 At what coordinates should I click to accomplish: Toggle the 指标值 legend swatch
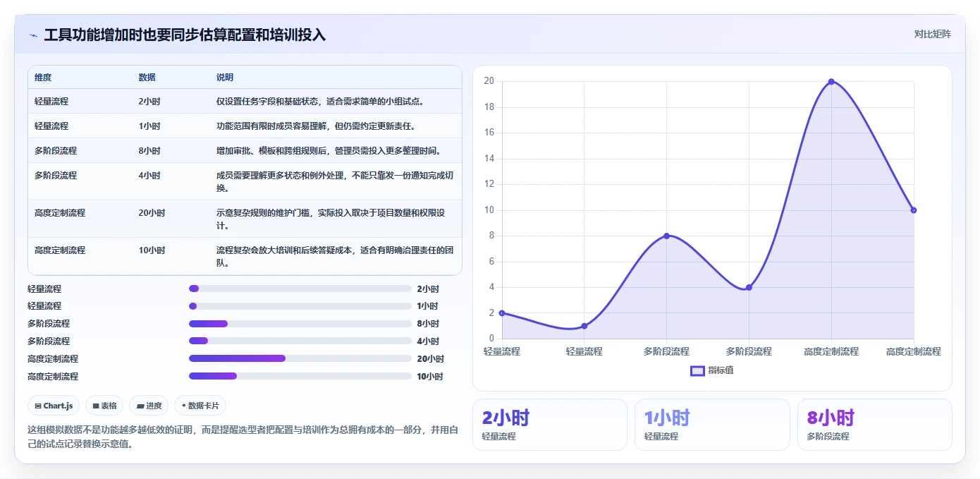click(697, 370)
